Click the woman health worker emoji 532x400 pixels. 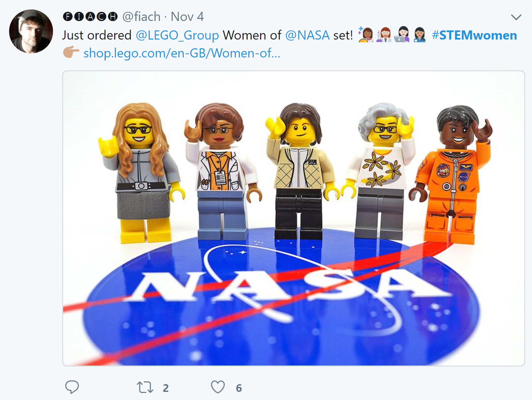420,34
